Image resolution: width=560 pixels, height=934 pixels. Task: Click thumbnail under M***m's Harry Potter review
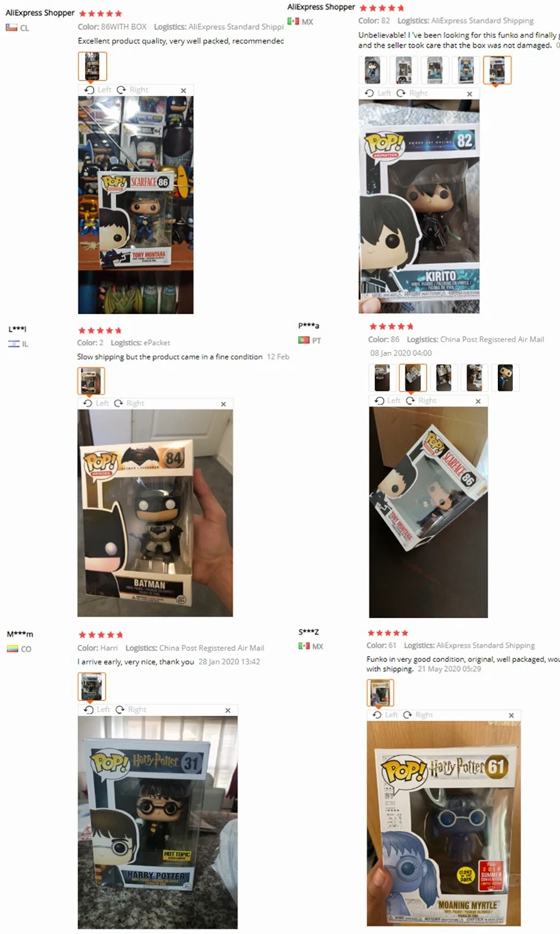tap(92, 687)
